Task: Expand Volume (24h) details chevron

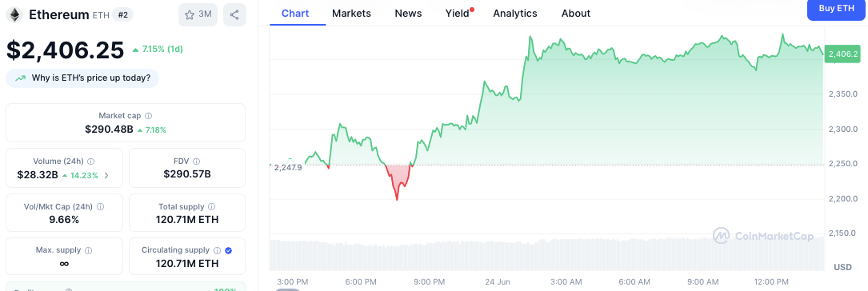Action: pos(106,175)
